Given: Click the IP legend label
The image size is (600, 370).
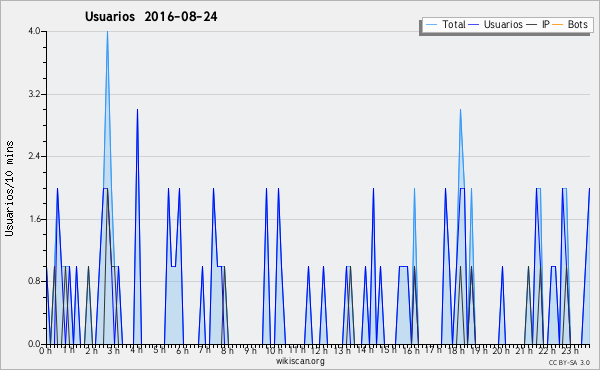Looking at the screenshot, I should pyautogui.click(x=546, y=24).
